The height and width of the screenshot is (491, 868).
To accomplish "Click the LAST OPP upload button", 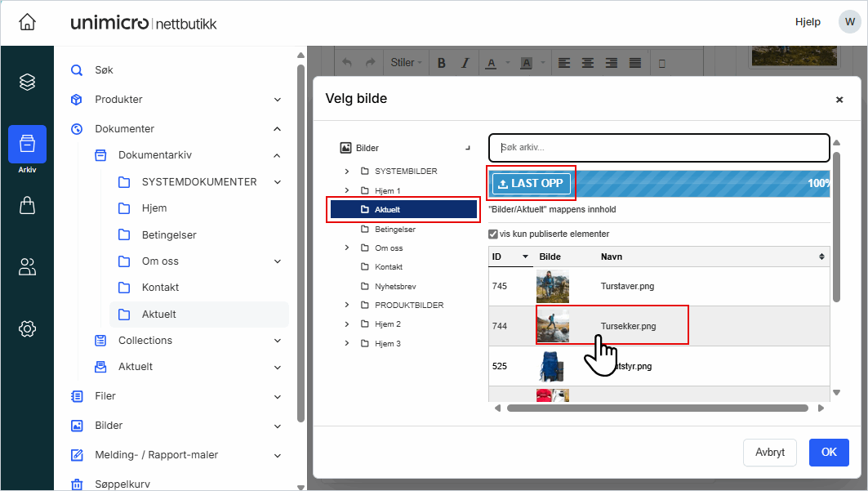I will 532,184.
